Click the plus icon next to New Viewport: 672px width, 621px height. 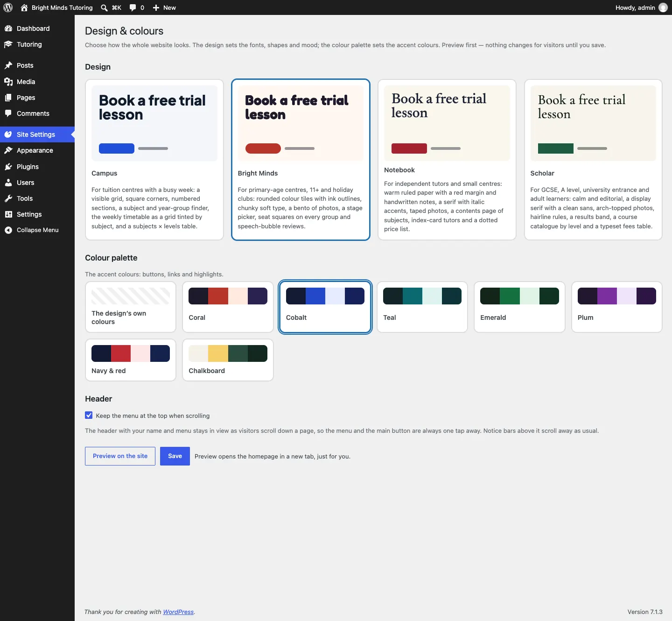point(156,7)
